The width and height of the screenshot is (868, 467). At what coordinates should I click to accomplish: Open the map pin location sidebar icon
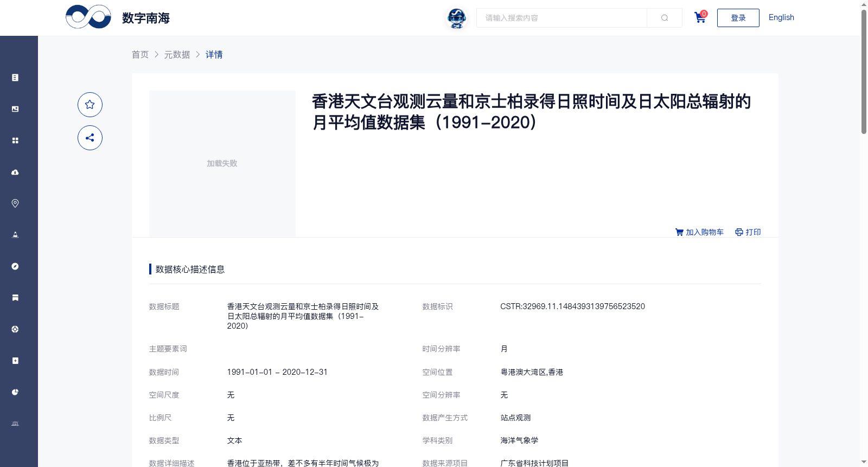click(15, 203)
